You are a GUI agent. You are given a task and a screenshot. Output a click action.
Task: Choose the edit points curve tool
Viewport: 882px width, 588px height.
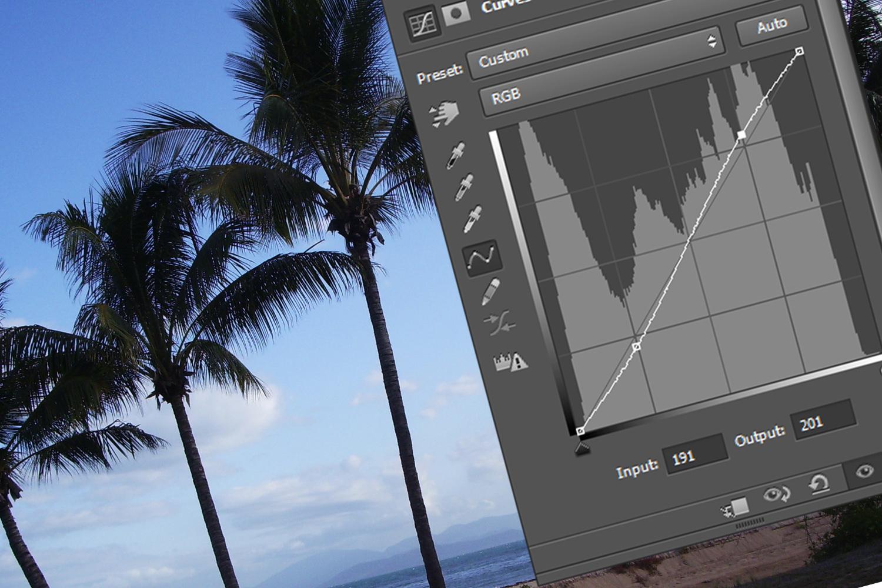pos(482,257)
